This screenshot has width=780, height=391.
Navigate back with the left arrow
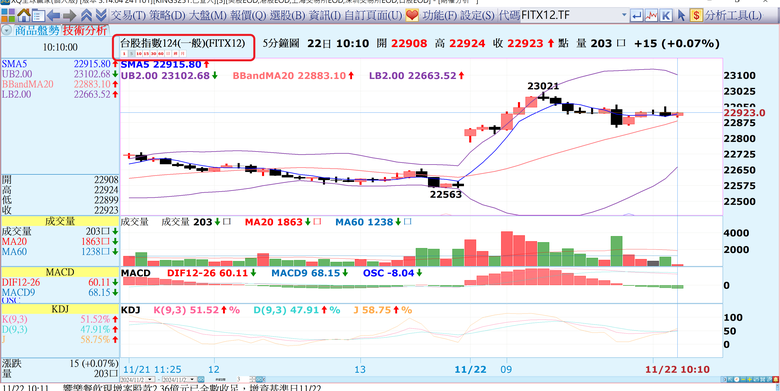(x=53, y=15)
